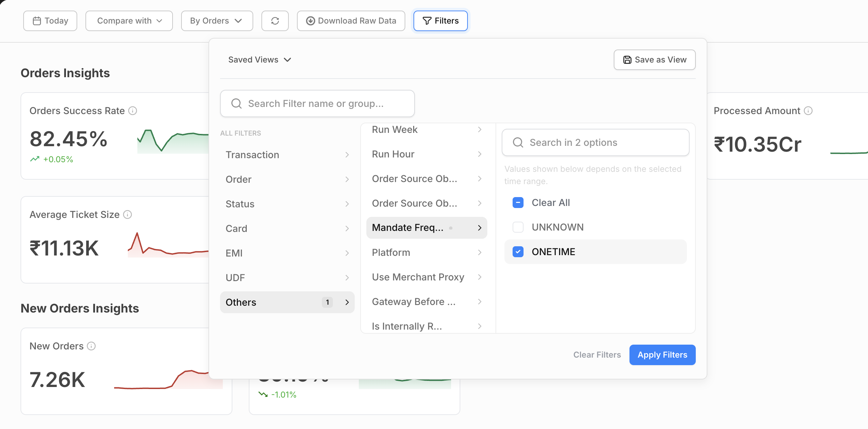Toggle the Clear All checkbox
868x429 pixels.
pyautogui.click(x=518, y=203)
